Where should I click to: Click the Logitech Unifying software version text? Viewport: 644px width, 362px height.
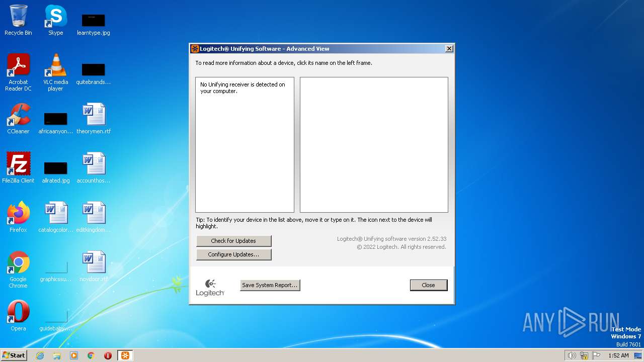[x=391, y=239]
